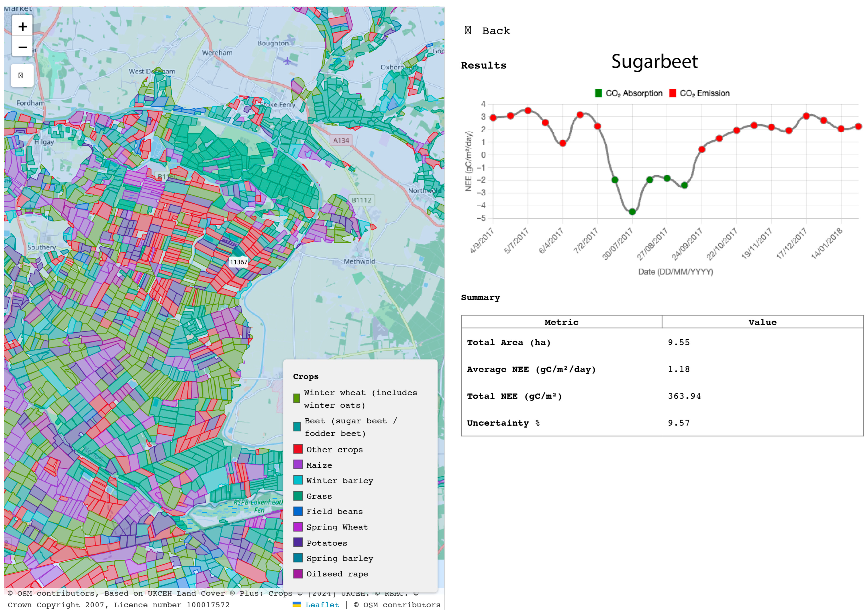This screenshot has width=868, height=616.
Task: Click the Spring barley legend swatch
Action: point(298,558)
